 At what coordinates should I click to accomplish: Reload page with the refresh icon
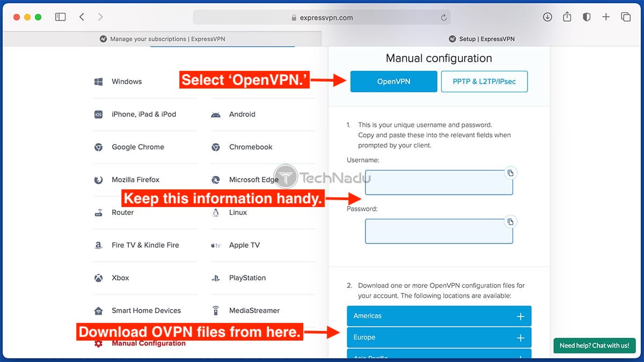coord(443,18)
